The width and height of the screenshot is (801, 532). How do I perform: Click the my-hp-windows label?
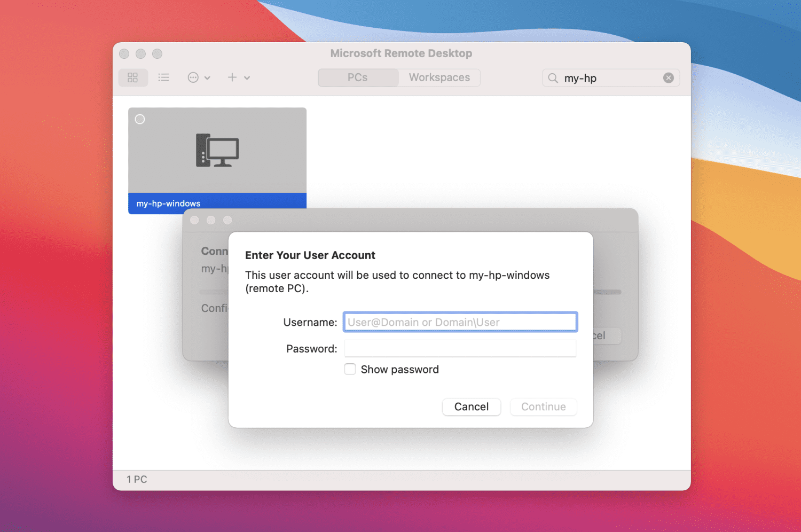point(168,204)
